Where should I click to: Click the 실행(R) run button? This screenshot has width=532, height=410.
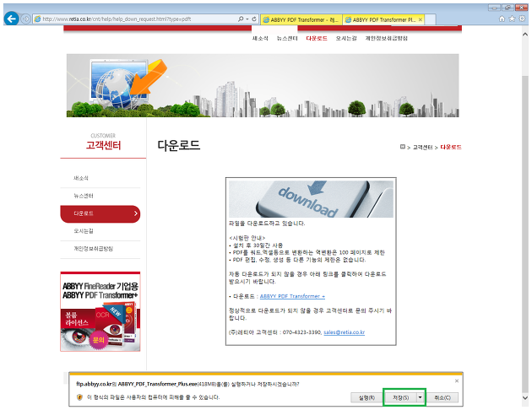pyautogui.click(x=366, y=397)
